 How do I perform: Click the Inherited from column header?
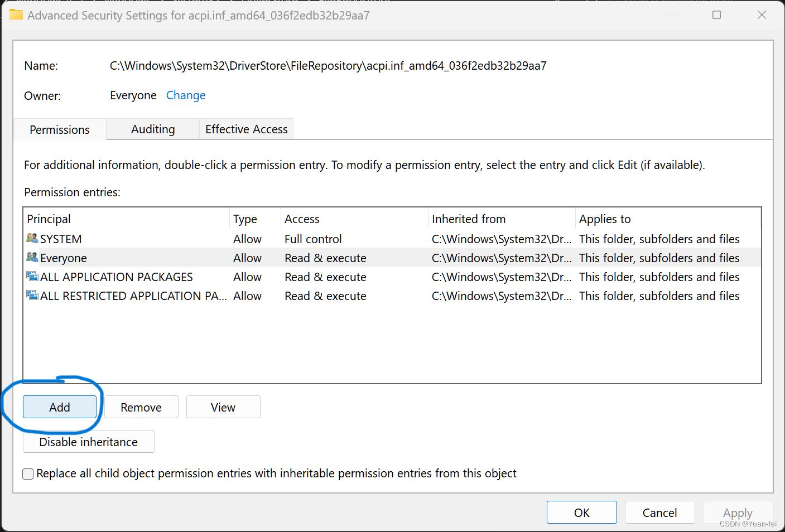(469, 219)
